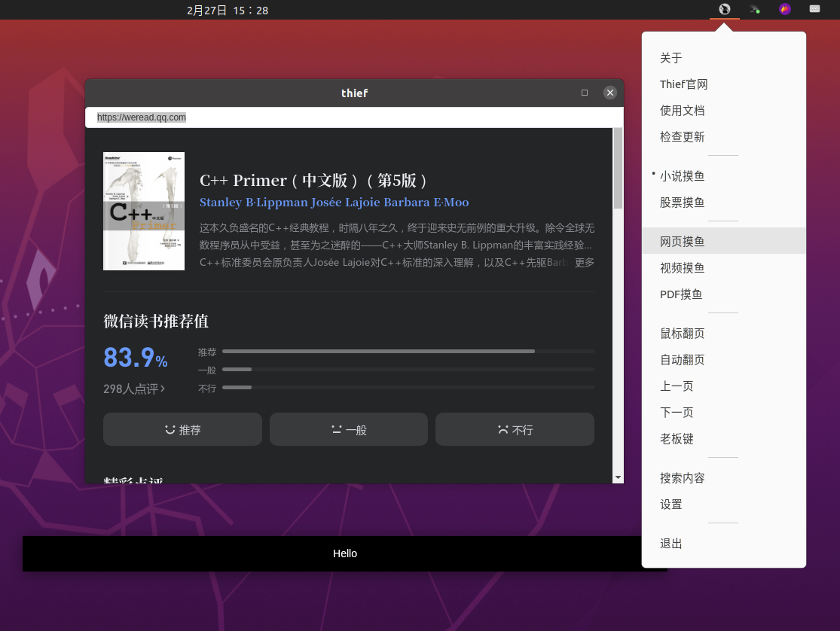Click the tray icon with green dot
The width and height of the screenshot is (840, 631).
pos(755,10)
